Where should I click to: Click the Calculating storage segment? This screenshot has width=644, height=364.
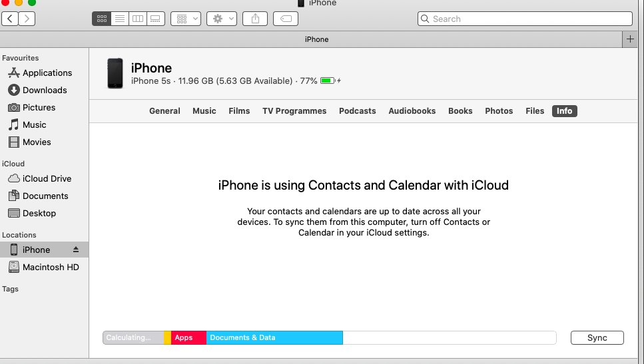[133, 338]
